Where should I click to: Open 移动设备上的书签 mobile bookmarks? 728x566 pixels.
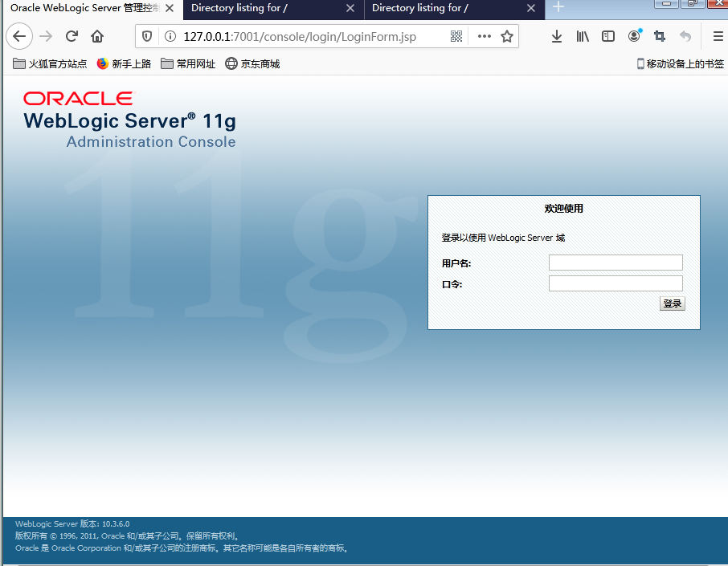[x=680, y=63]
